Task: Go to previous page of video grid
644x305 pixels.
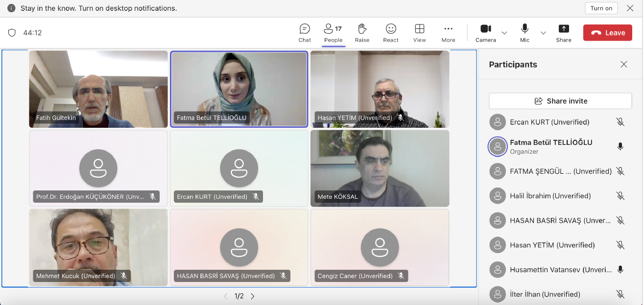Action: (226, 296)
